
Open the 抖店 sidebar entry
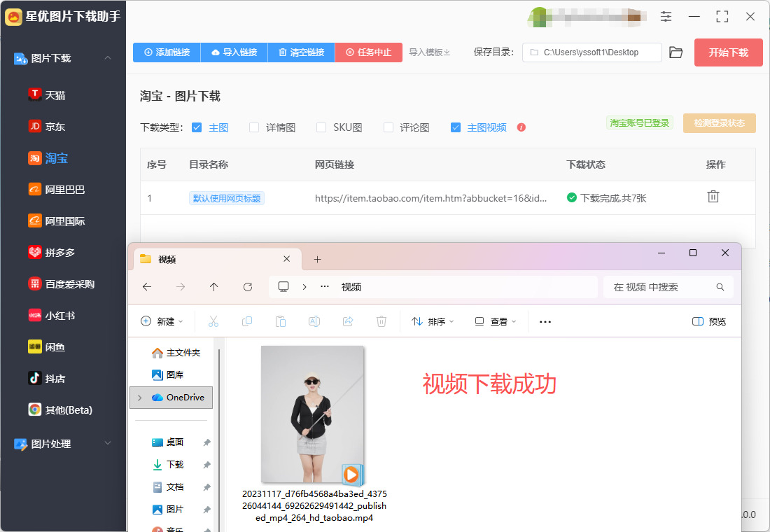[x=47, y=378]
